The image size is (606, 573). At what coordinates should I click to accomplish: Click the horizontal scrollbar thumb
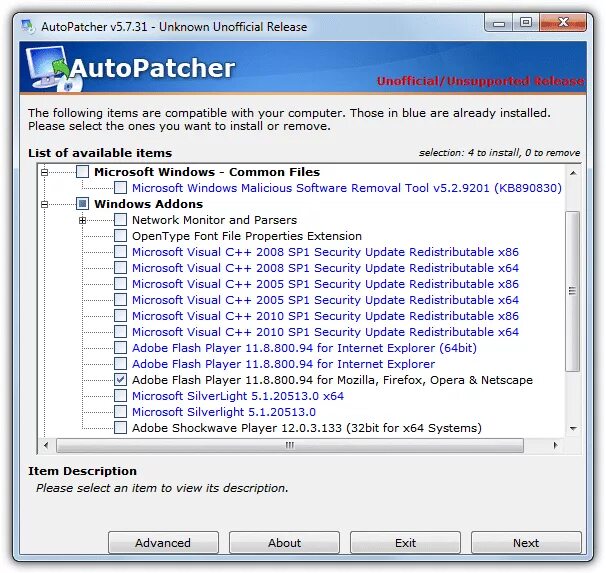click(x=290, y=445)
